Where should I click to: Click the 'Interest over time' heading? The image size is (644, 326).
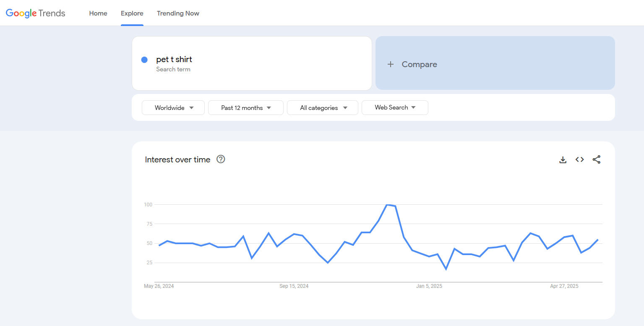click(x=177, y=159)
